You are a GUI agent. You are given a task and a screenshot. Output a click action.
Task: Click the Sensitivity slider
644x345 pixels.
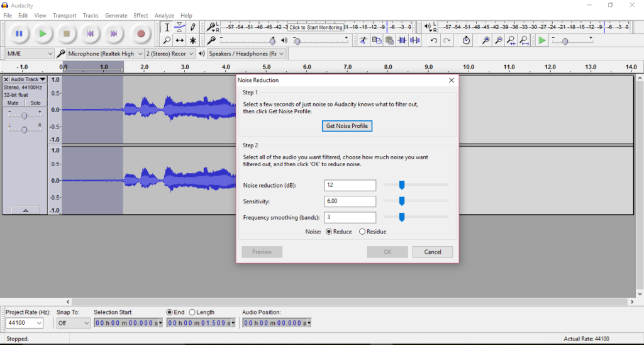(416, 201)
